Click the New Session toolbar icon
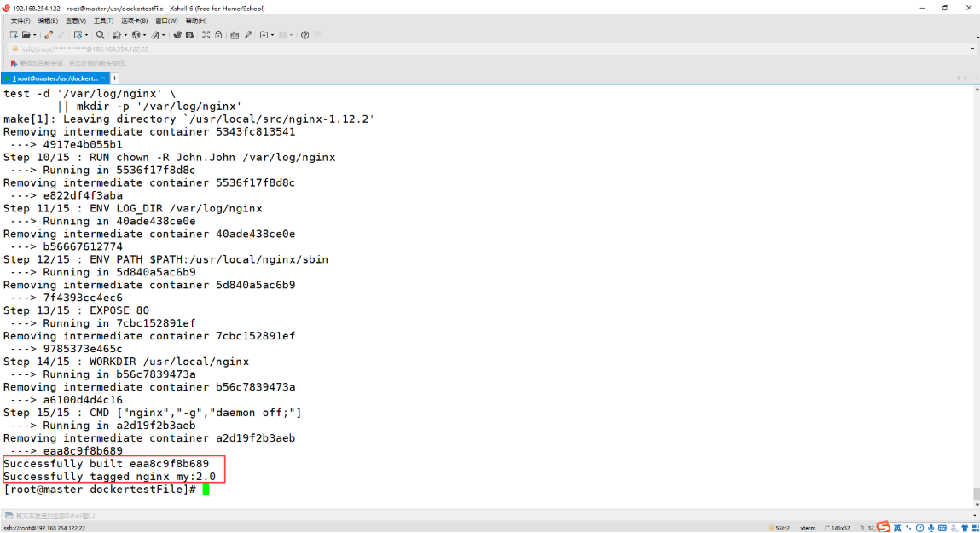This screenshot has width=980, height=533. click(14, 35)
